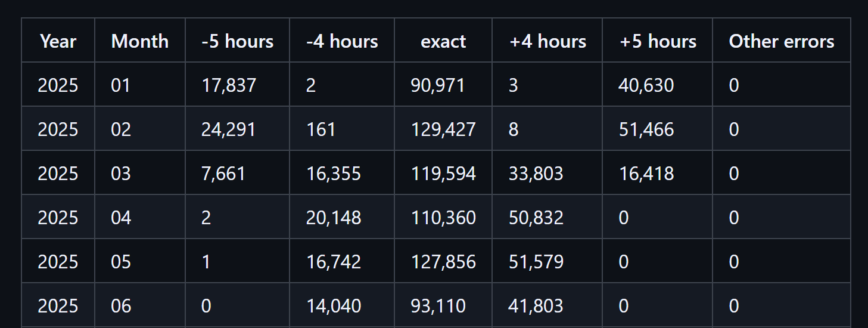Screen dimensions: 868x328
Task: Select the value 161
Action: [321, 129]
